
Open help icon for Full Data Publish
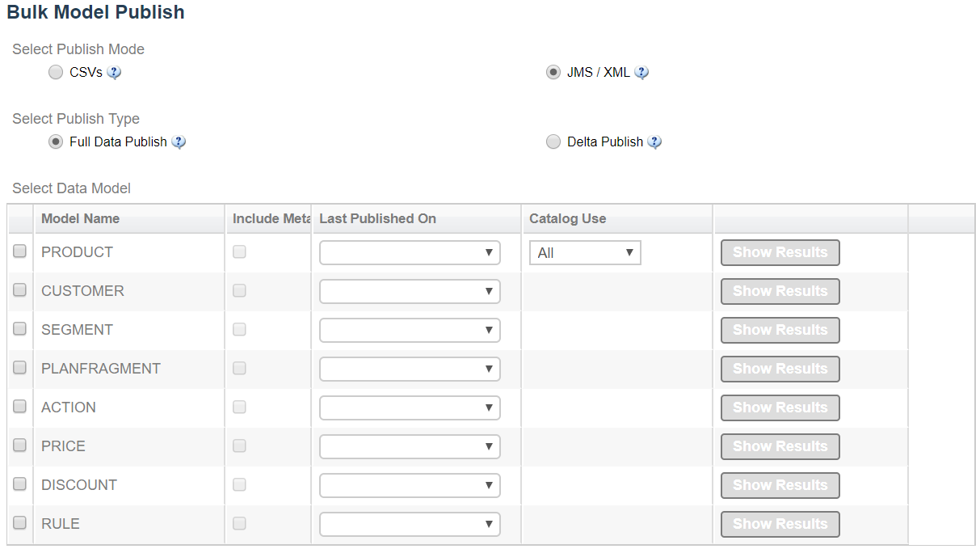(179, 142)
